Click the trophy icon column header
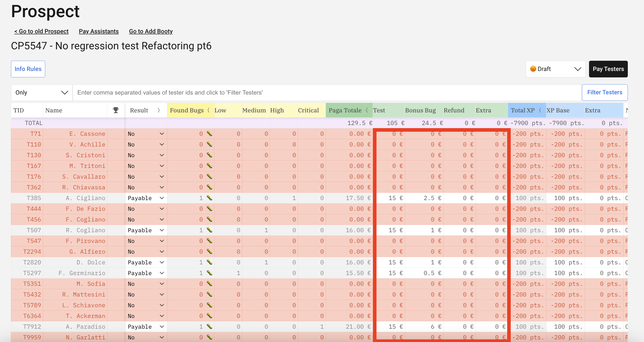The width and height of the screenshot is (644, 342). 115,110
